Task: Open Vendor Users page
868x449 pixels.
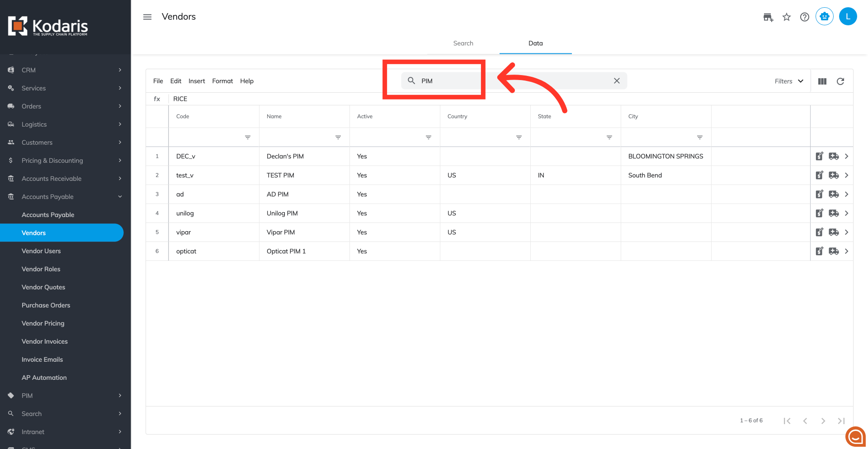Action: pos(41,251)
